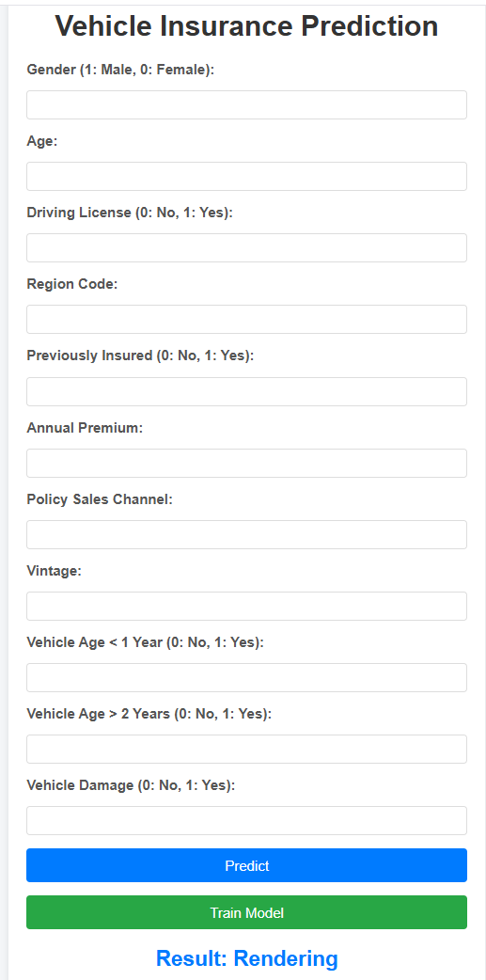Focus the Vehicle Age < 1 Year field
This screenshot has height=980, width=486.
tap(246, 677)
